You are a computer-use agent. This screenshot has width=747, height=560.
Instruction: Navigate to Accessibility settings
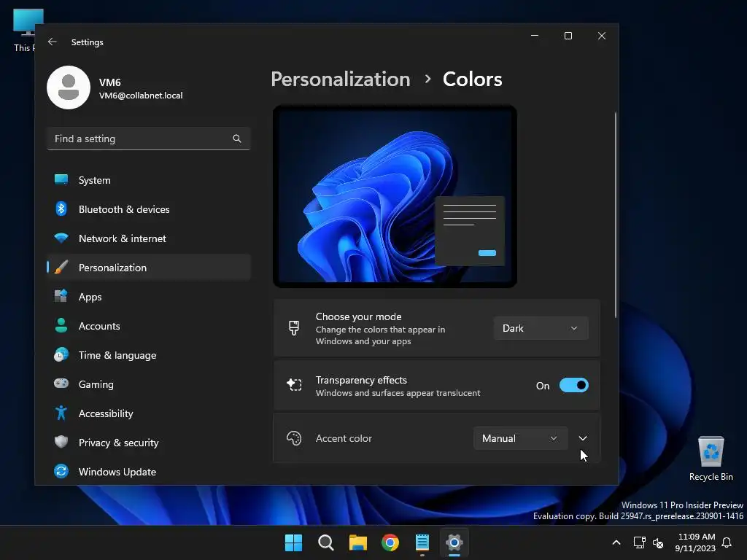(149, 413)
